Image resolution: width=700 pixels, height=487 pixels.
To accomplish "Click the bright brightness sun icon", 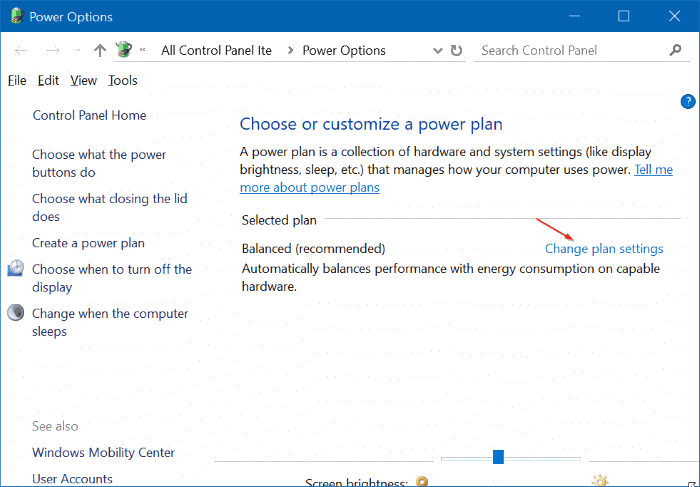I will click(600, 481).
